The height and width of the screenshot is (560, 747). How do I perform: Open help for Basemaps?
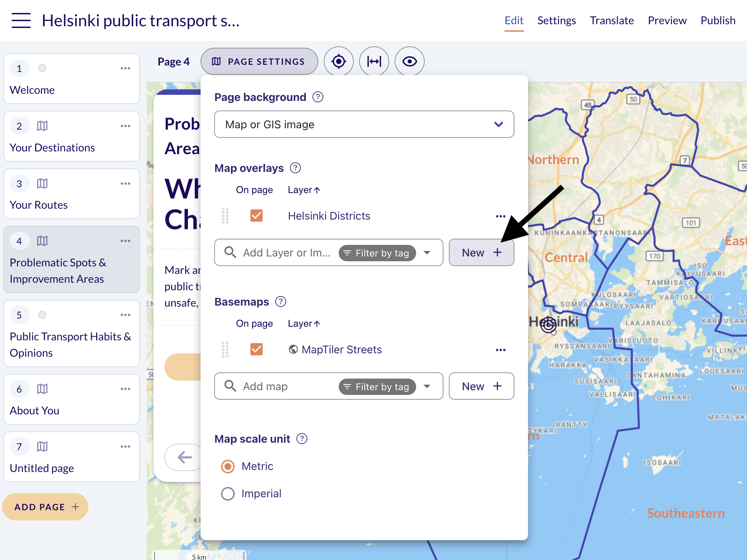click(x=280, y=302)
